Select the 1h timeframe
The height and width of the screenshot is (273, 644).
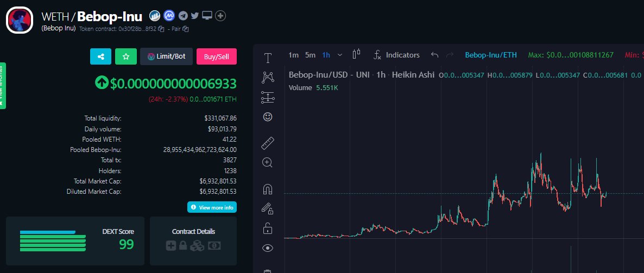[326, 55]
